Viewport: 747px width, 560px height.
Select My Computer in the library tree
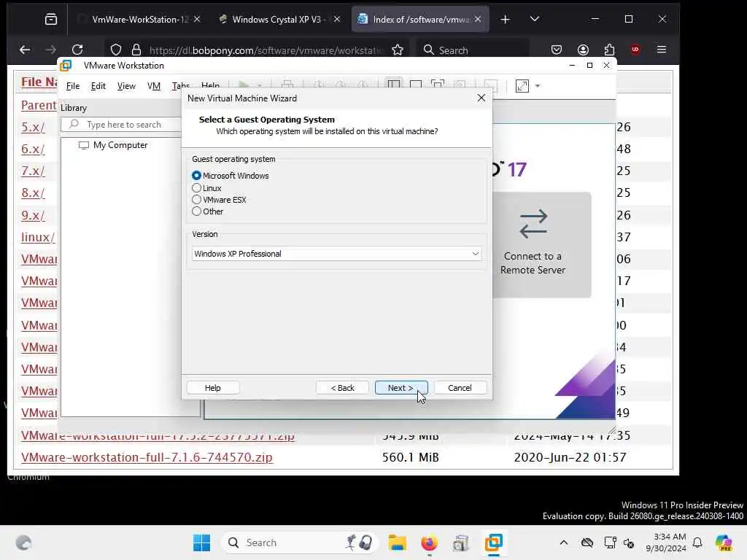pos(113,145)
